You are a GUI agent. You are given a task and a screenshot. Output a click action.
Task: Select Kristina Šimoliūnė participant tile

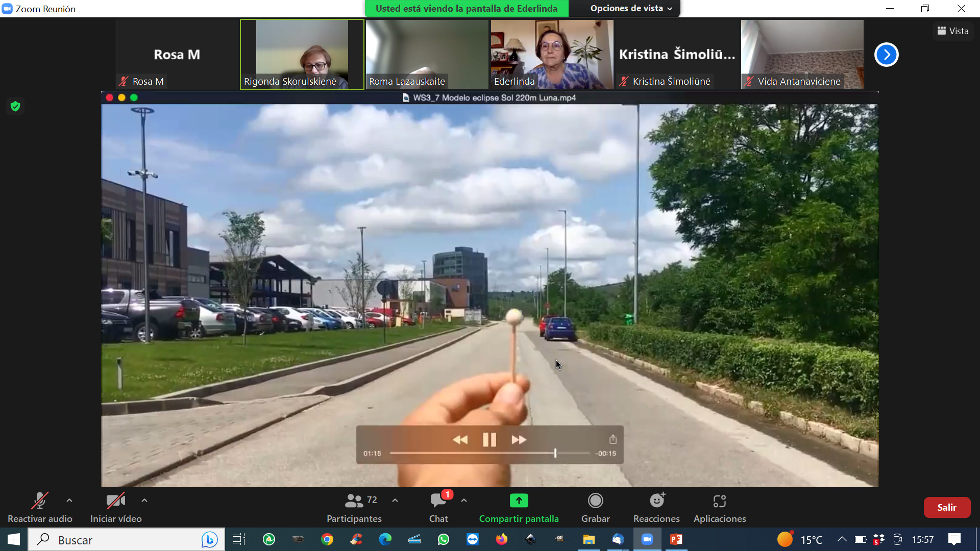(677, 55)
